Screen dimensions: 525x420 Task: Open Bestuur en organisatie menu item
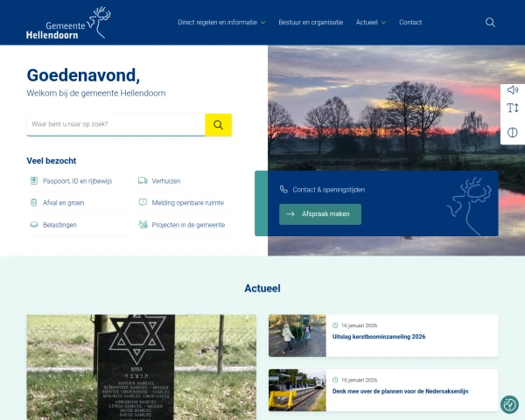(x=311, y=23)
